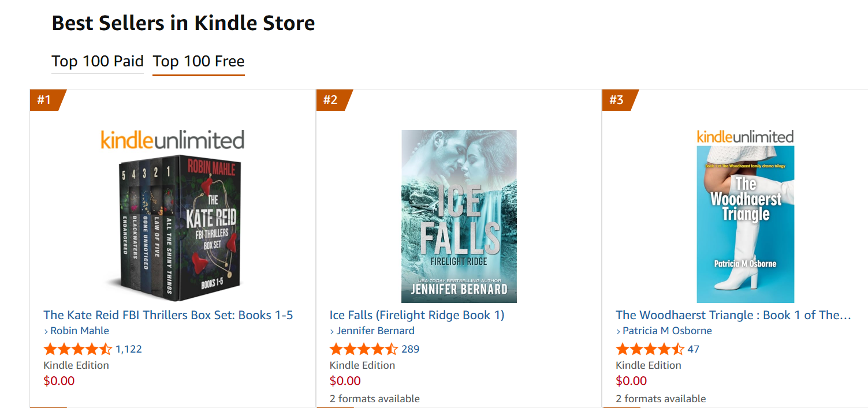Switch to the Top 100 Paid tab
This screenshot has height=408, width=868.
[x=97, y=62]
